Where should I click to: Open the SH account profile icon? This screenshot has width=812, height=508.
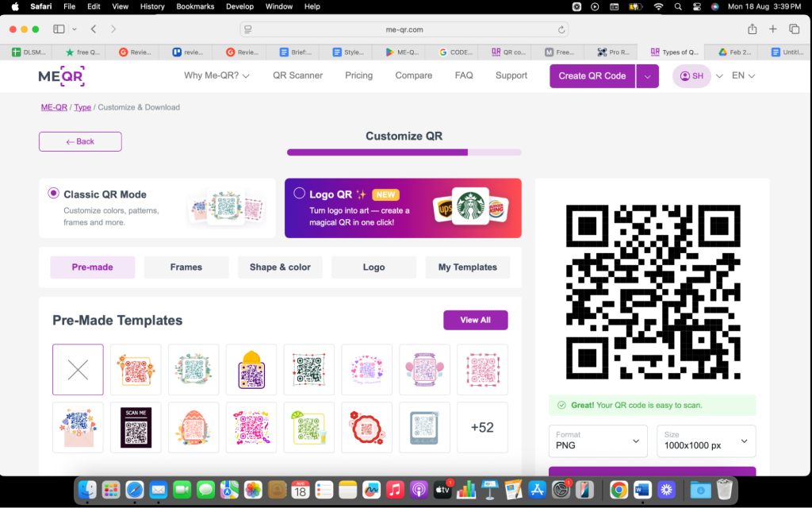coord(691,76)
